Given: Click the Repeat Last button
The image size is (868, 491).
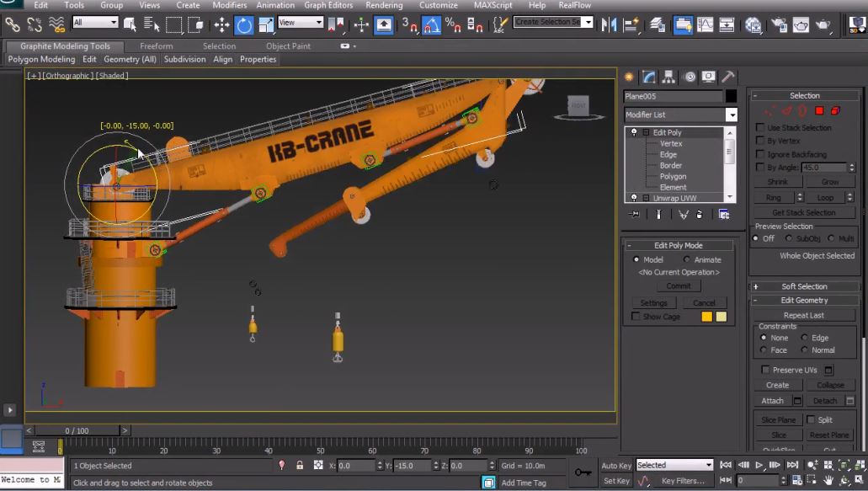Looking at the screenshot, I should coord(804,315).
